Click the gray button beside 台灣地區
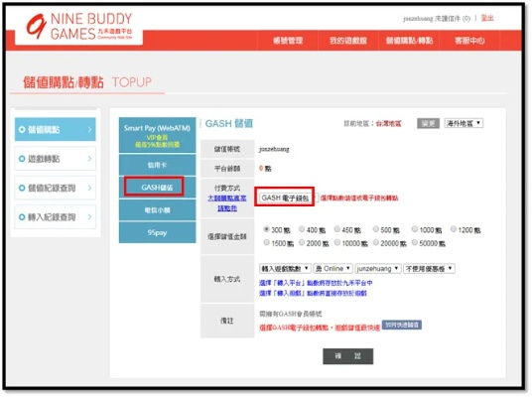532x397 pixels. [428, 123]
